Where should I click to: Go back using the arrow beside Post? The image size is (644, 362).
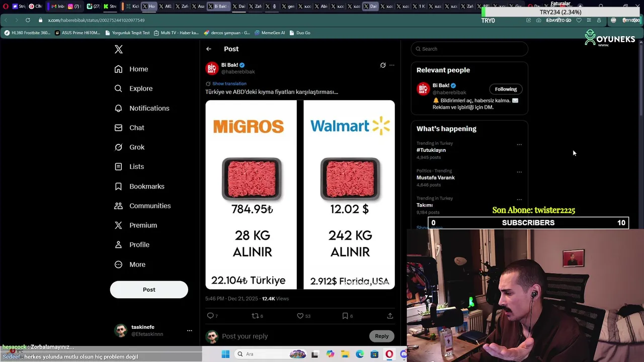click(209, 49)
